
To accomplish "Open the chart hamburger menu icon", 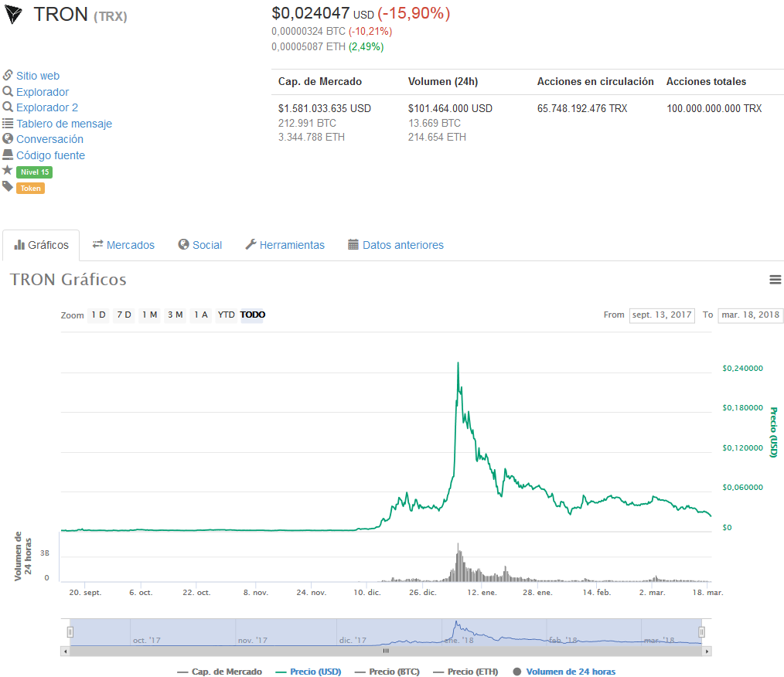I will 775,280.
